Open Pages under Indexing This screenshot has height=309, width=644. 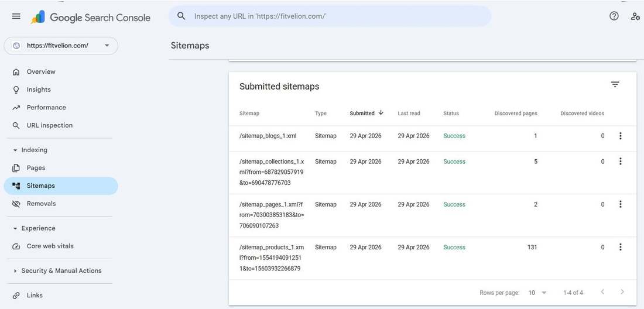[61, 168]
